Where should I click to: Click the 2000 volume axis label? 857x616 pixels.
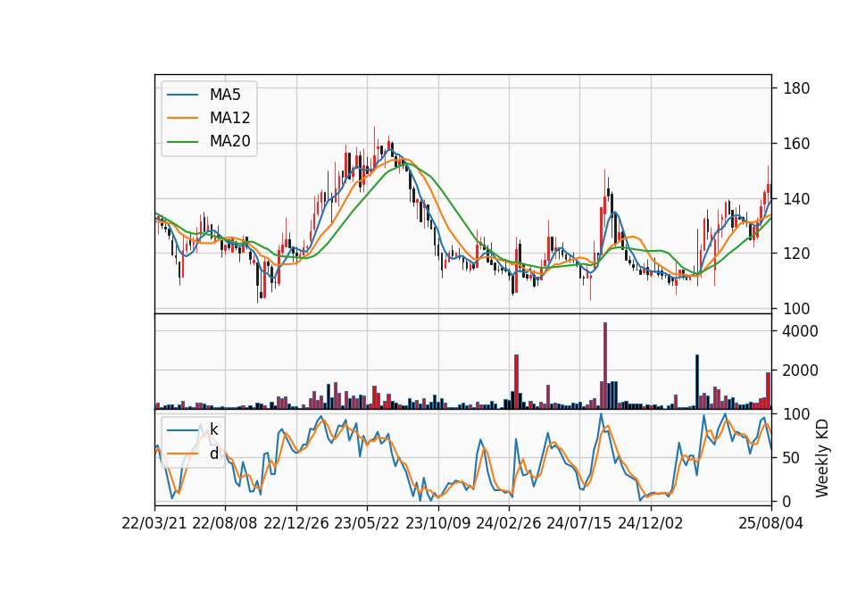(x=801, y=370)
